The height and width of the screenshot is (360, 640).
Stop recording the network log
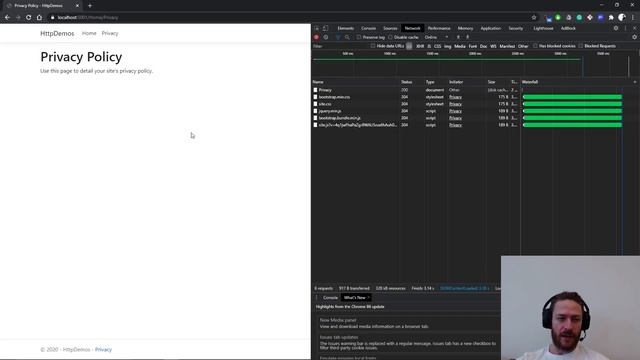point(316,37)
